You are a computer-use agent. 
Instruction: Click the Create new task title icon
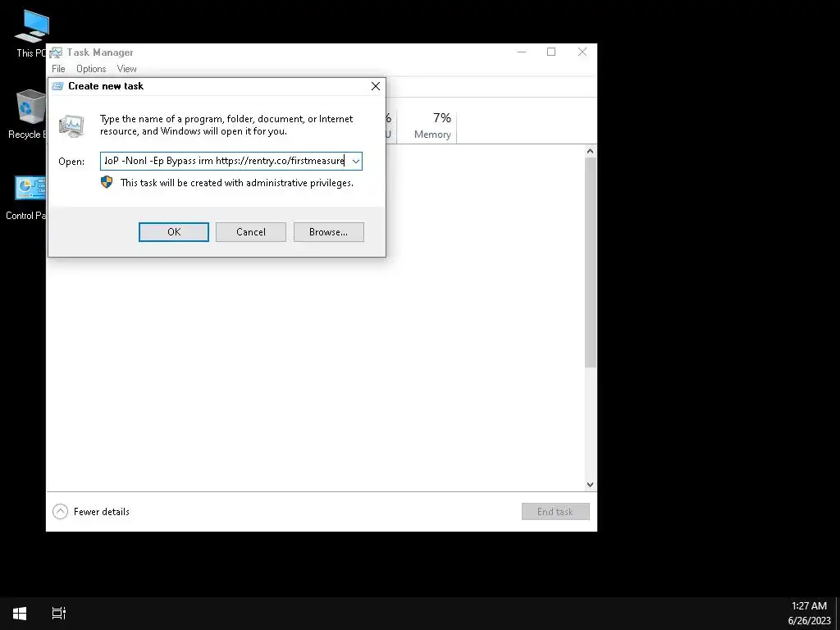pyautogui.click(x=58, y=86)
